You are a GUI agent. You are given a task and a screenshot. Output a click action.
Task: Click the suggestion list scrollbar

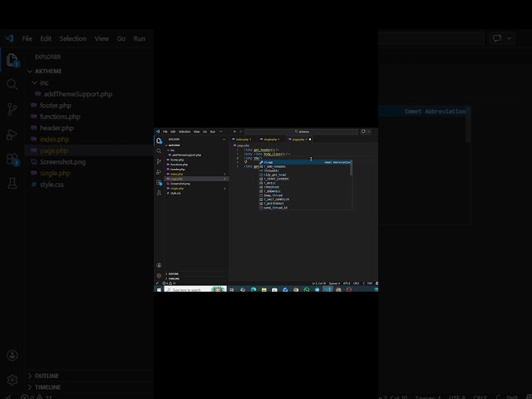(351, 168)
